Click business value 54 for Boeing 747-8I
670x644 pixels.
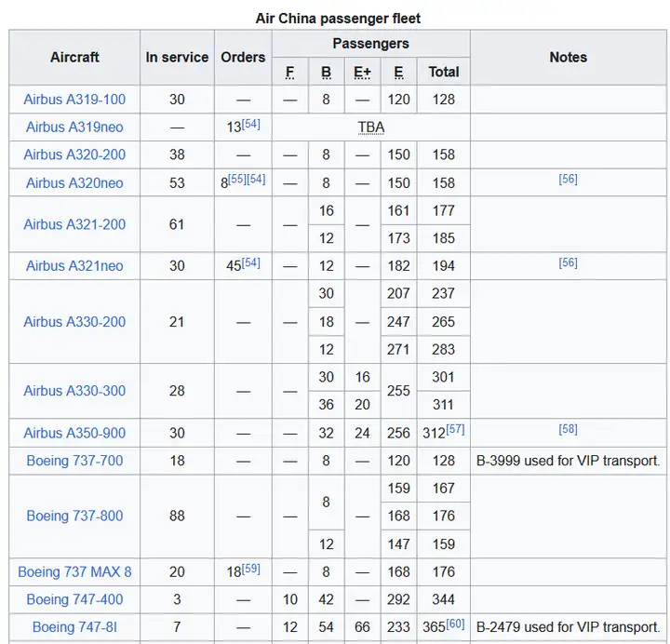pos(326,627)
